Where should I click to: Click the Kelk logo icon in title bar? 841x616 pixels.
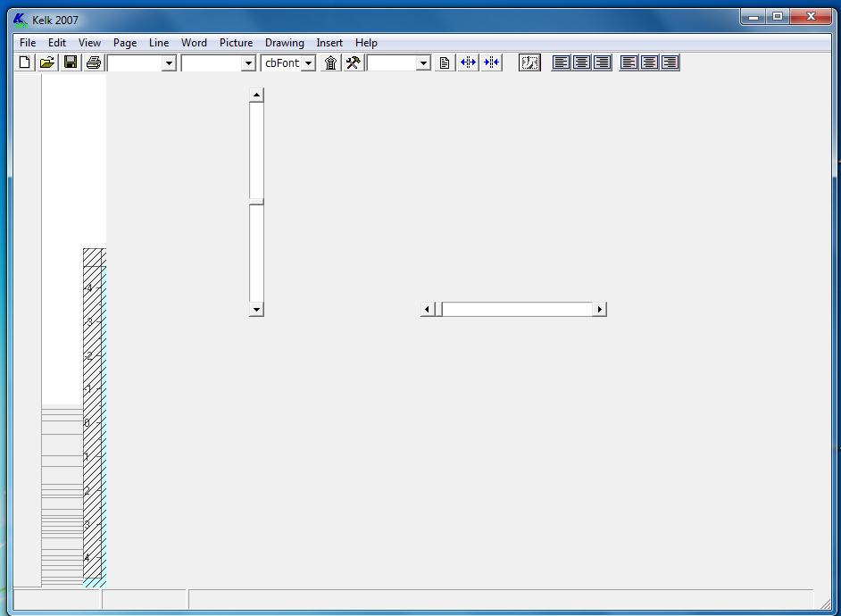point(21,21)
